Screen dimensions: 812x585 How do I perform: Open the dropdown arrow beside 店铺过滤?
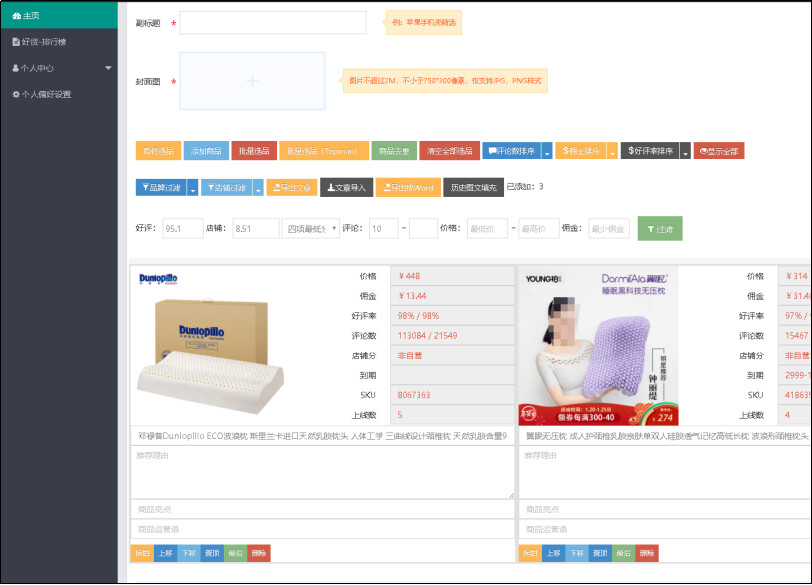[258, 187]
